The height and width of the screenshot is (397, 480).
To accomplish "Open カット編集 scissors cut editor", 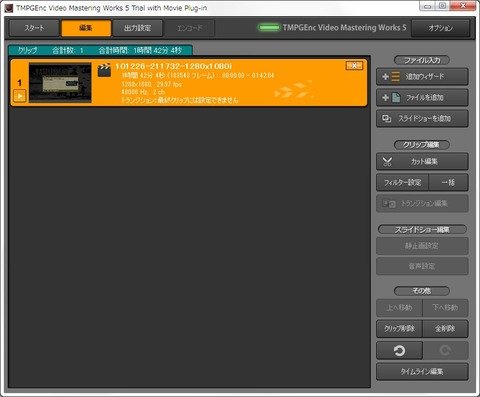I will (422, 162).
